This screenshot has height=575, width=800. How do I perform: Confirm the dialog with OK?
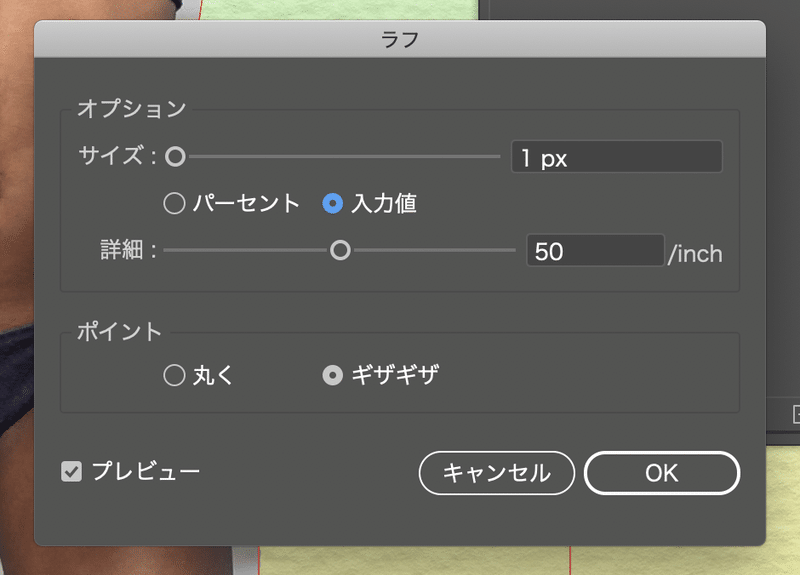[662, 473]
